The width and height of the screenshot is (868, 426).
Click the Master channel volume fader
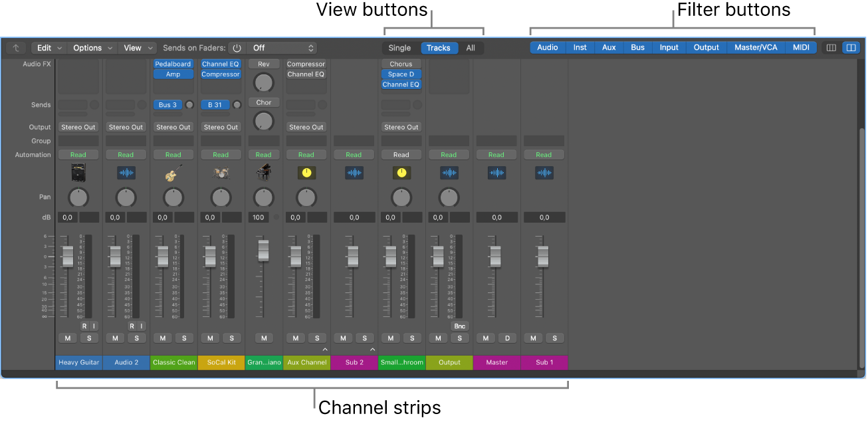point(495,257)
